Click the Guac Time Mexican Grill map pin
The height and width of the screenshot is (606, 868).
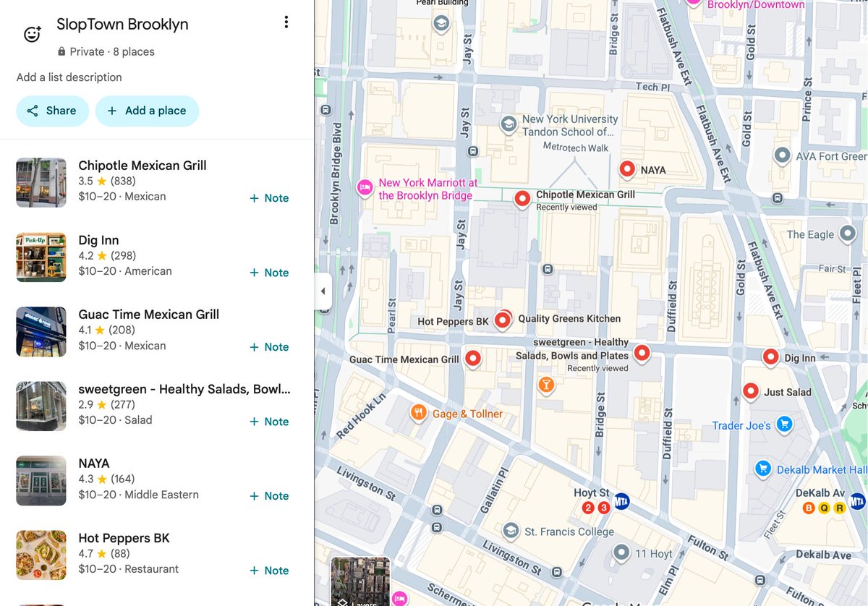click(473, 358)
